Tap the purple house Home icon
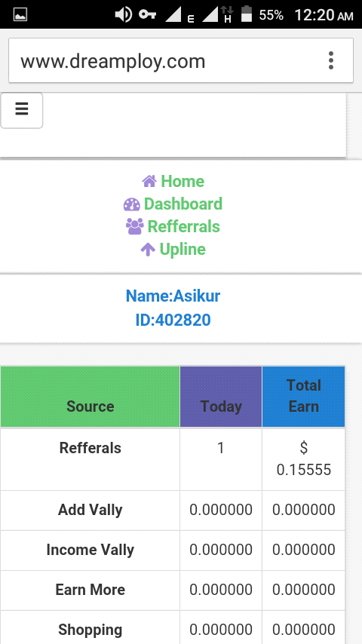362x644 pixels. [149, 181]
